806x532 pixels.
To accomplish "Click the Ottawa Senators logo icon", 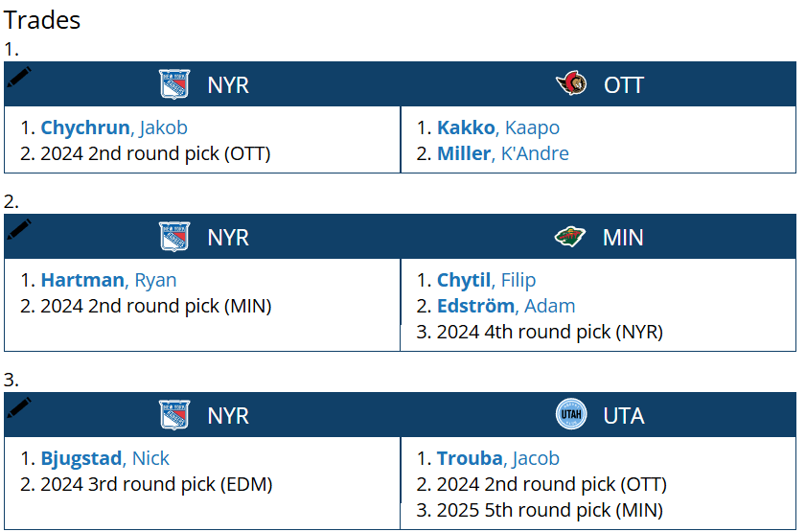I will (x=571, y=84).
